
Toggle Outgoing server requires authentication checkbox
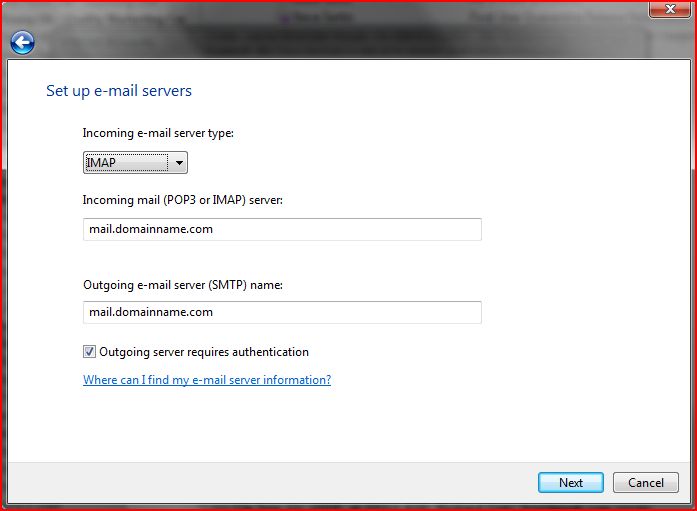[x=89, y=352]
